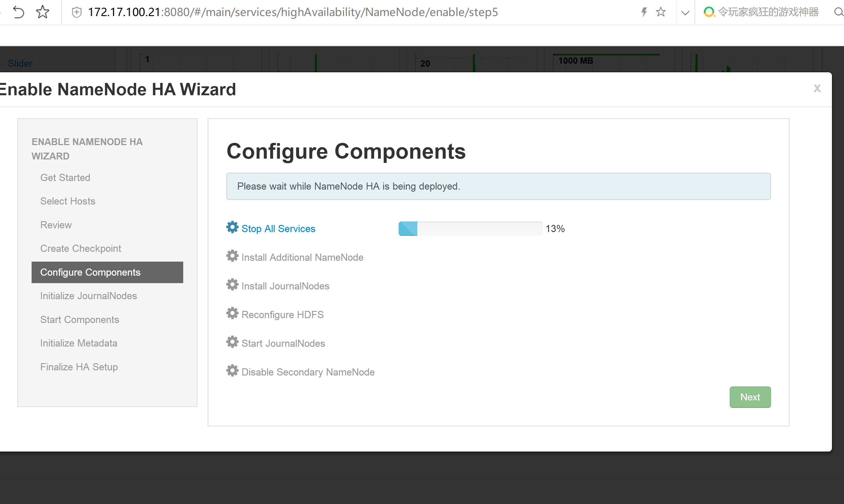Click the browser back navigation arrow
844x504 pixels.
(19, 12)
